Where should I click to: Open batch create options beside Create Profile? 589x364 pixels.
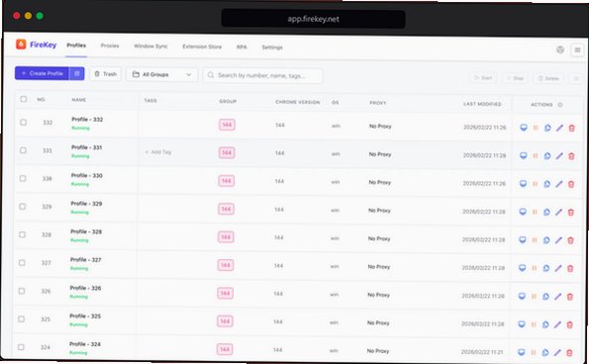(x=76, y=73)
